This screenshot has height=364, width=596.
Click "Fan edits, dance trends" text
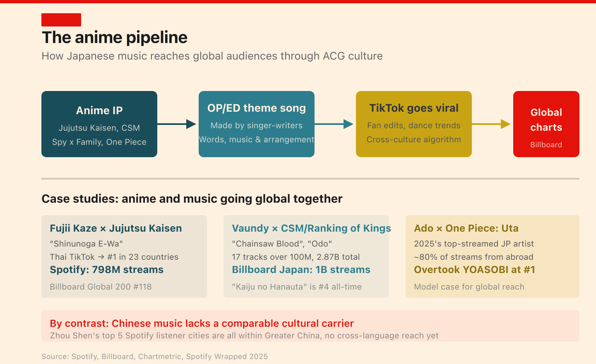pos(414,125)
